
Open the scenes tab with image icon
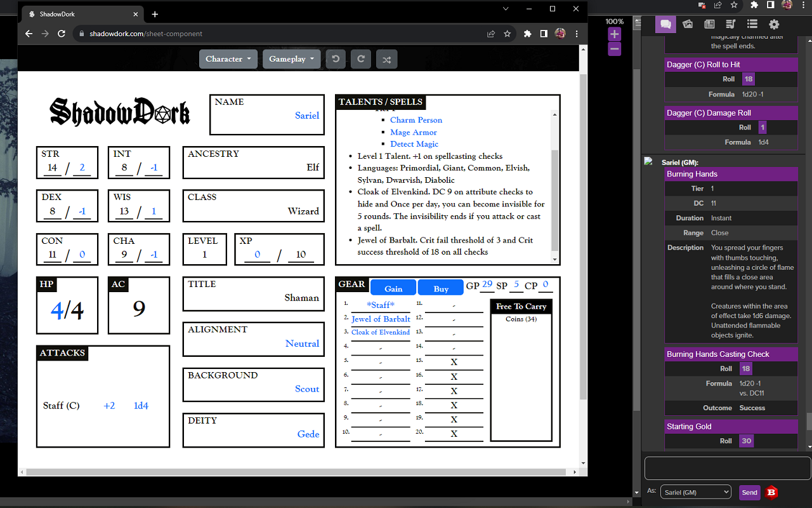tap(688, 24)
